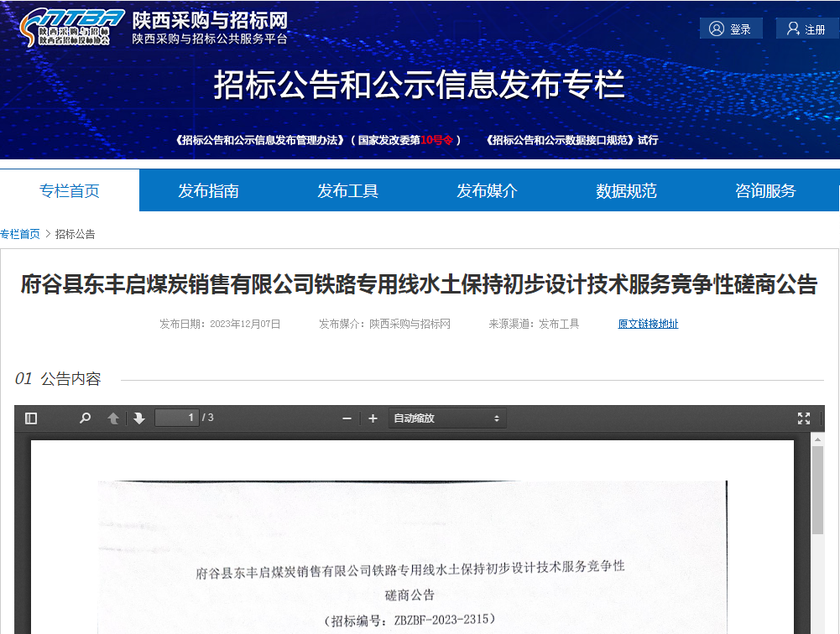The image size is (840, 634).
Task: Switch PDF viewer to fullscreen presentation mode
Action: [804, 418]
